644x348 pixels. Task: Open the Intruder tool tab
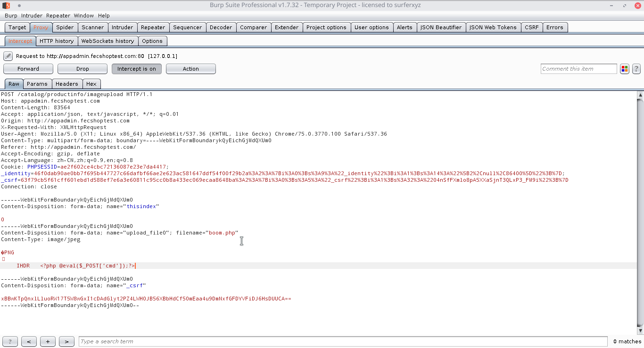(x=123, y=27)
